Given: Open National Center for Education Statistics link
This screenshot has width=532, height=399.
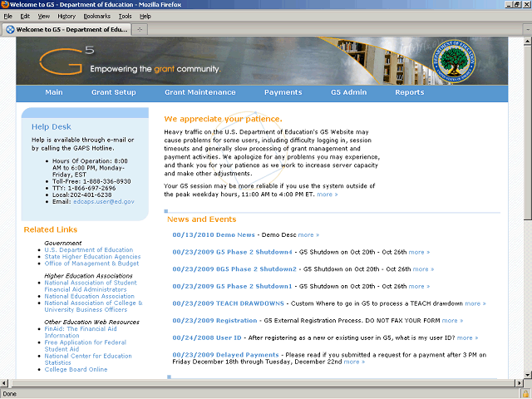Looking at the screenshot, I should (x=88, y=359).
